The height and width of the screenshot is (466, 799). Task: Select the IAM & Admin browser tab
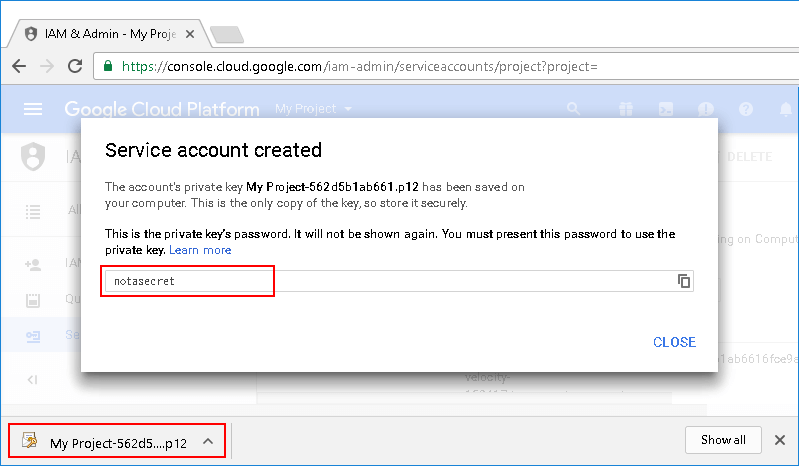pos(104,34)
